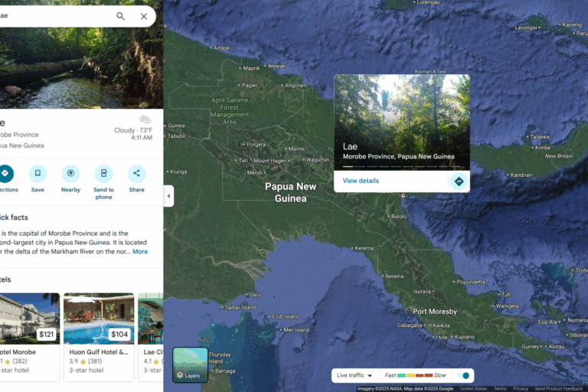Click the Lorengau map label
Image resolution: width=588 pixels, height=392 pixels.
tap(428, 2)
